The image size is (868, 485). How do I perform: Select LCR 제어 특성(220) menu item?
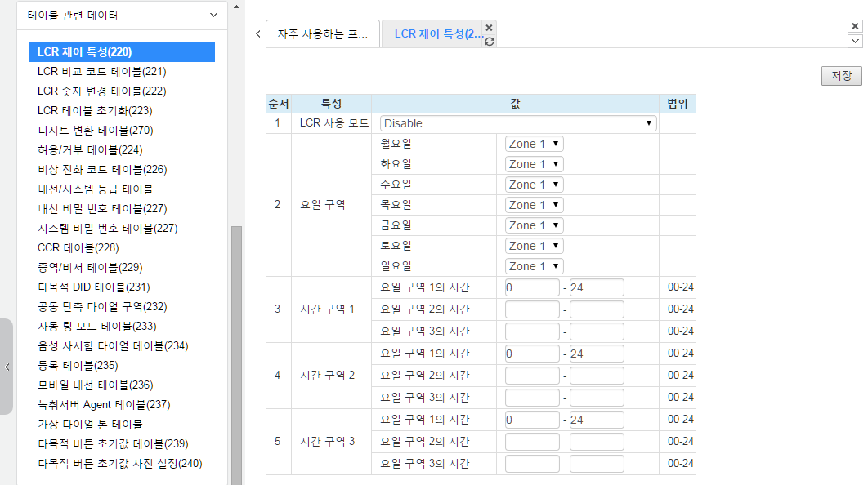[x=122, y=52]
